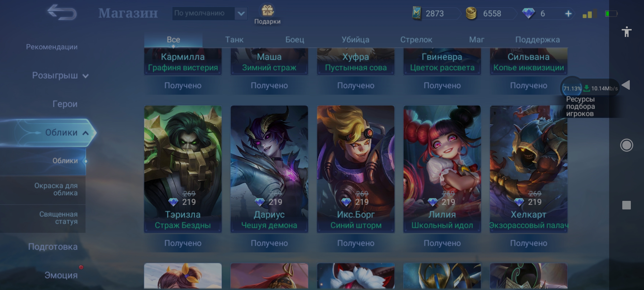Viewport: 644px width, 290px height.
Task: Switch to the Убийца tab
Action: pos(355,40)
